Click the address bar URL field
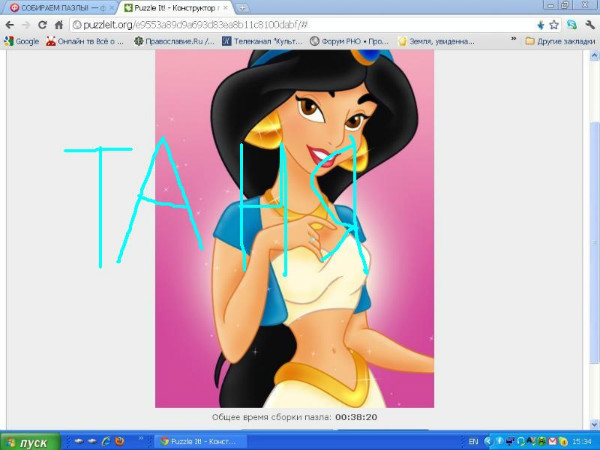 point(300,24)
